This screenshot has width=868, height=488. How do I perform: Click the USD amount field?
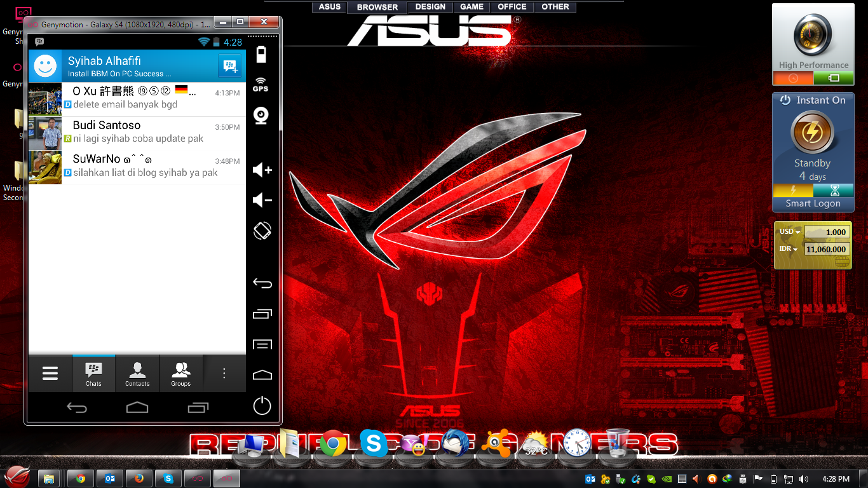point(827,233)
